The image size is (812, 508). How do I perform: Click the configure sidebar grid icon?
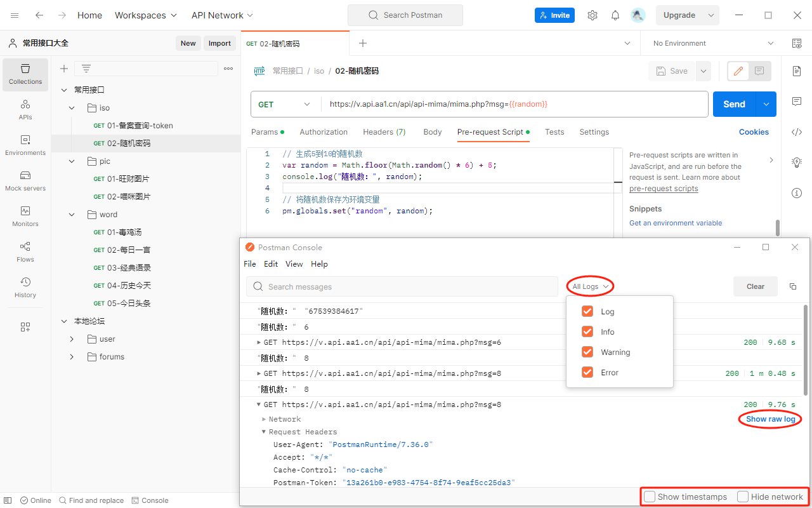click(25, 327)
